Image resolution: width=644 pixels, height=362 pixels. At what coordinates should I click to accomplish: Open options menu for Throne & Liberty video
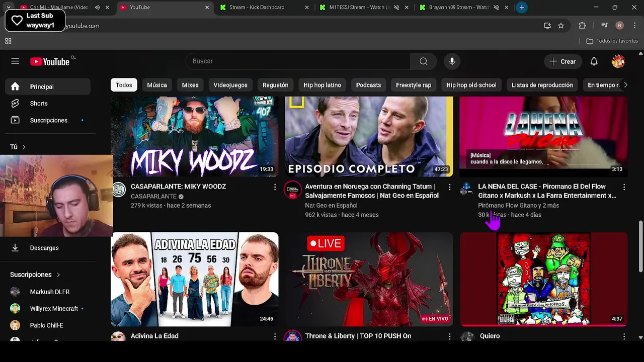tap(450, 336)
